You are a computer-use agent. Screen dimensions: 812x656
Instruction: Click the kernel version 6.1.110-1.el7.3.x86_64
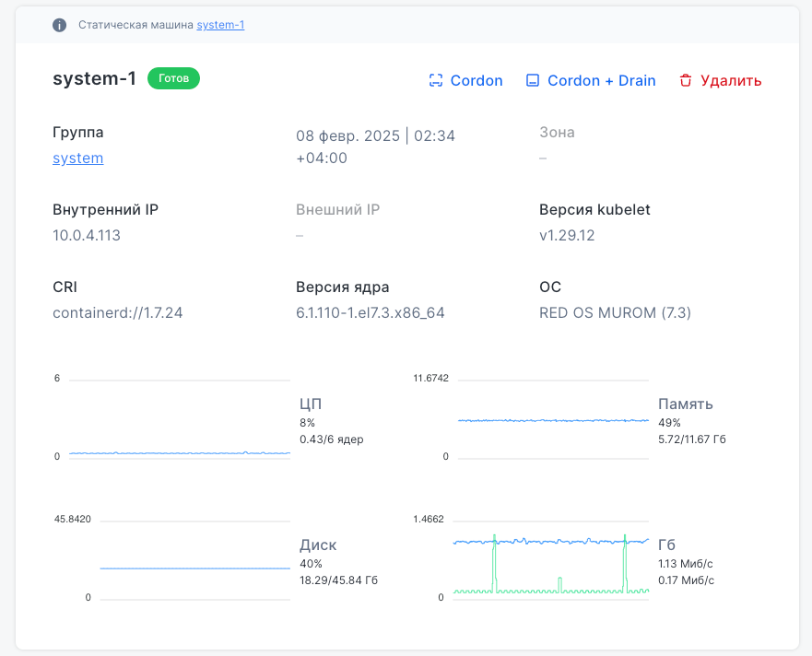pos(371,312)
